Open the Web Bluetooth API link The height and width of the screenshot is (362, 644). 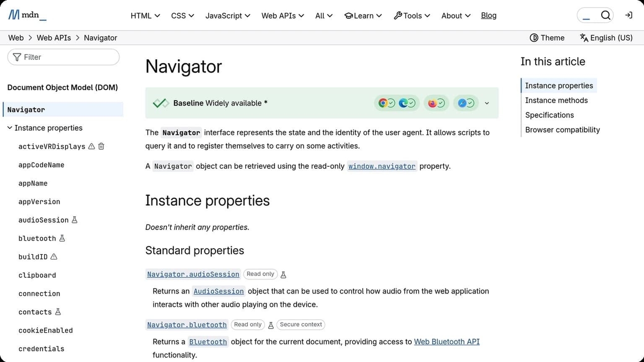[447, 341]
